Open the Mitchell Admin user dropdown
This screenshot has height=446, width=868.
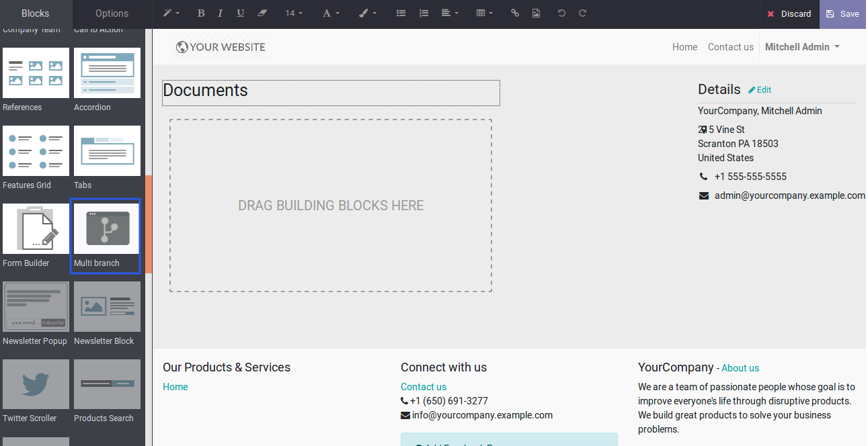(802, 47)
